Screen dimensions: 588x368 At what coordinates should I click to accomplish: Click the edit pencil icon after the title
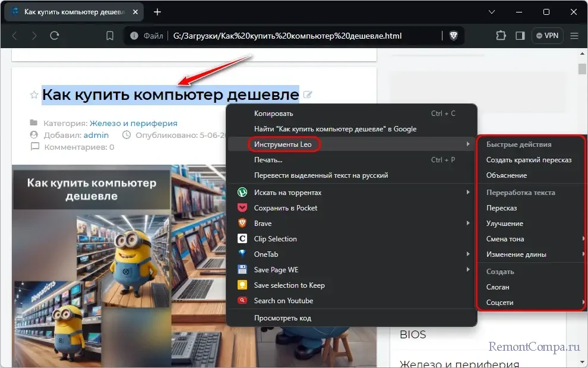coord(308,95)
